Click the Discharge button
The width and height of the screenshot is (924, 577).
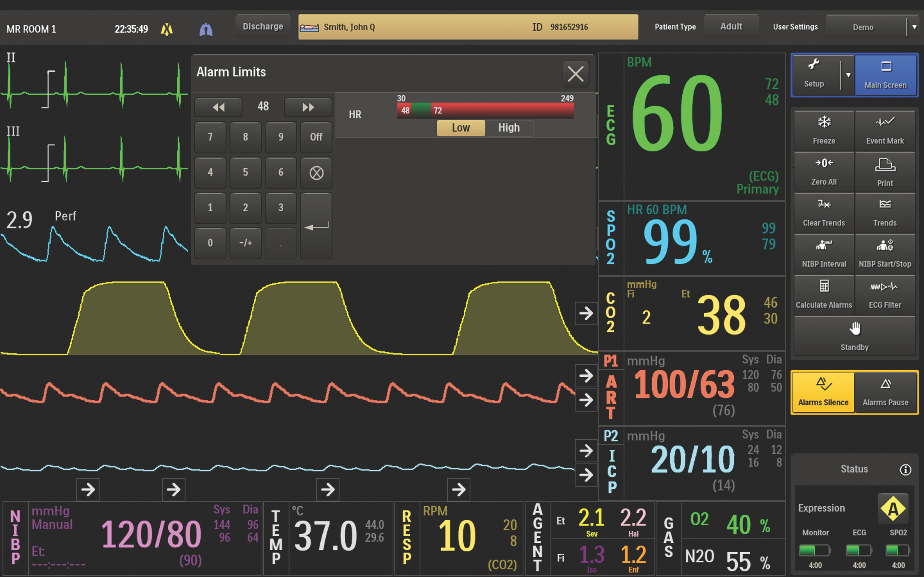(263, 27)
